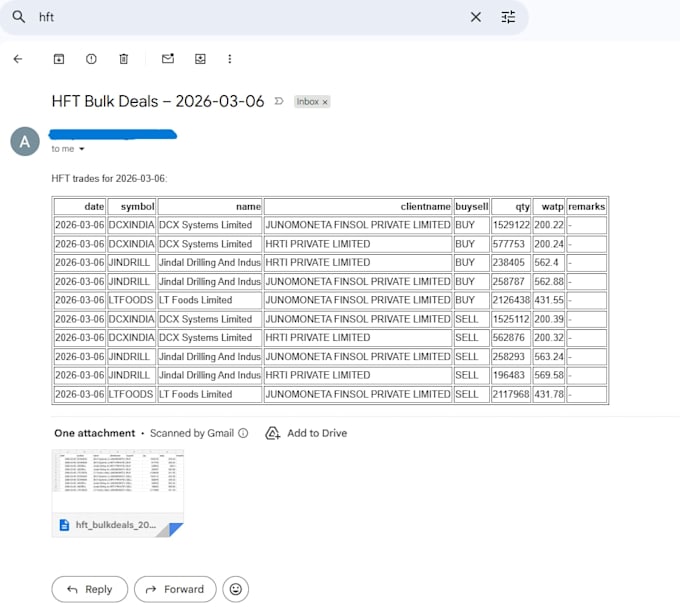Click the search magnifier icon
Image resolution: width=680 pixels, height=612 pixels.
pyautogui.click(x=18, y=17)
